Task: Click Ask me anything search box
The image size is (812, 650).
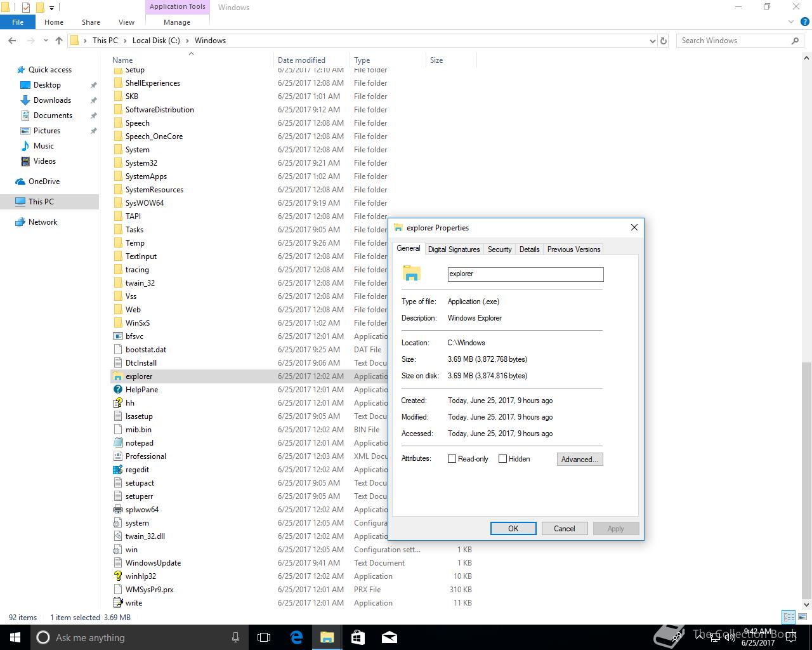Action: [x=138, y=637]
